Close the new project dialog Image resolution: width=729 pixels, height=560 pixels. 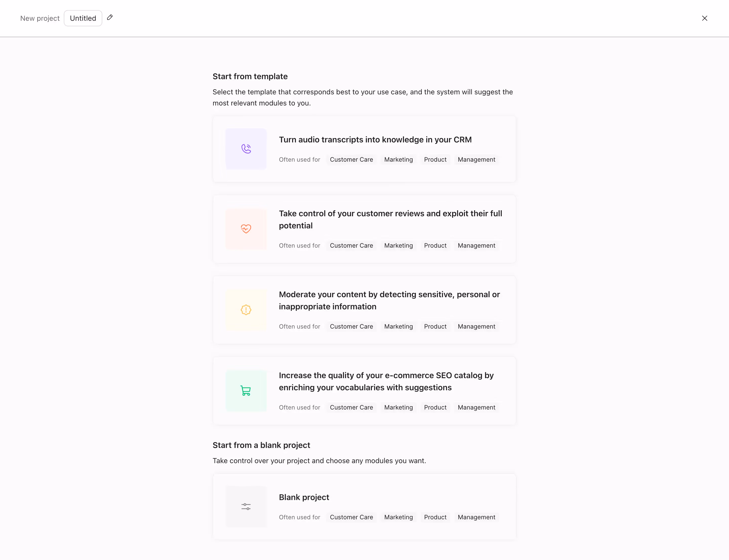pos(704,18)
